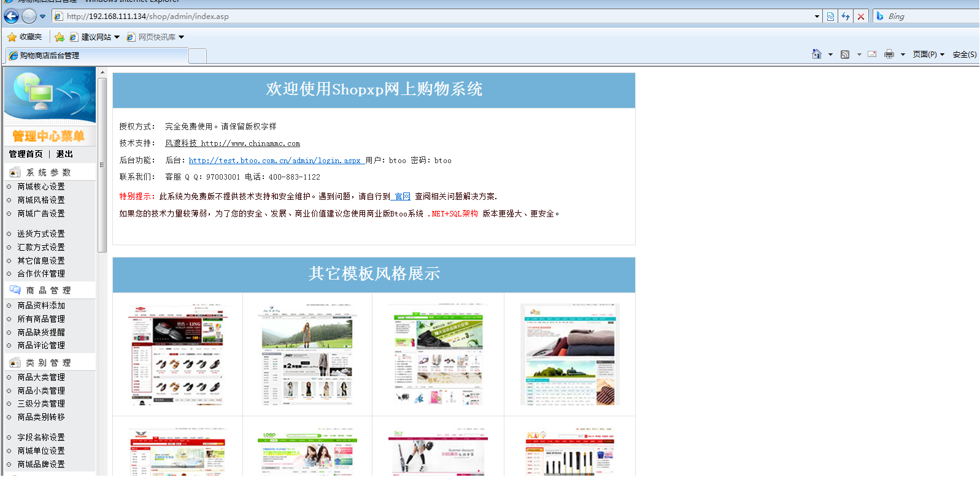Click the browser Back arrow button
980x477 pixels.
(11, 17)
